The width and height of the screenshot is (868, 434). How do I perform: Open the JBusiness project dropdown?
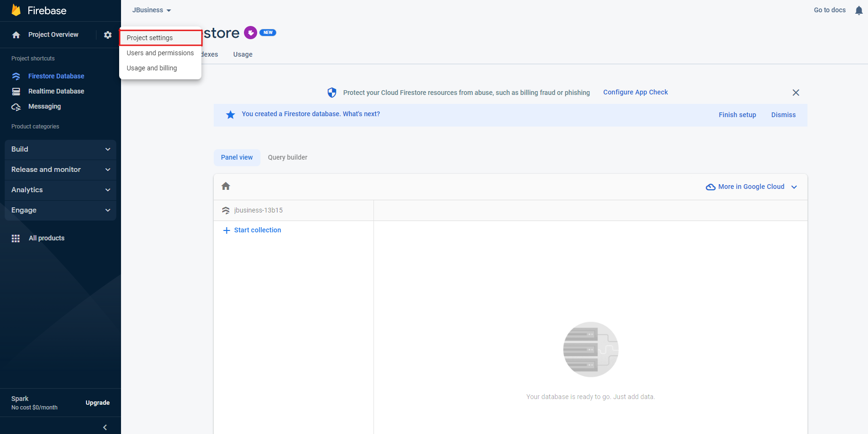[151, 10]
